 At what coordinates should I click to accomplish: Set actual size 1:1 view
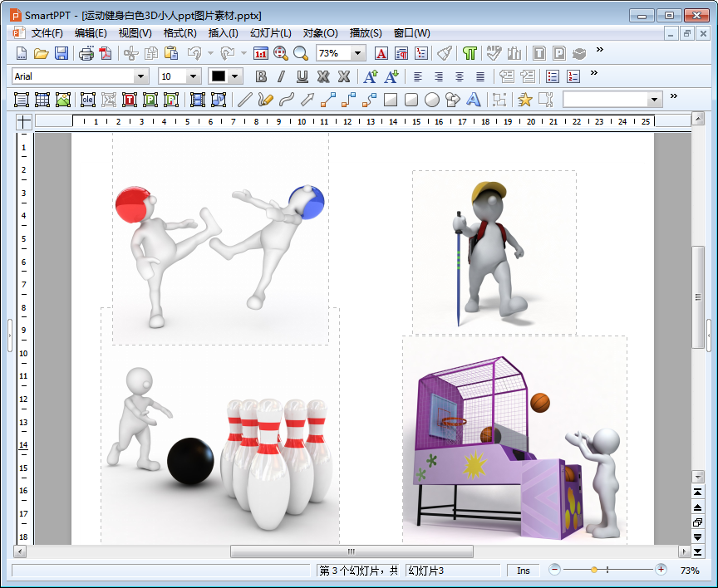tap(261, 53)
